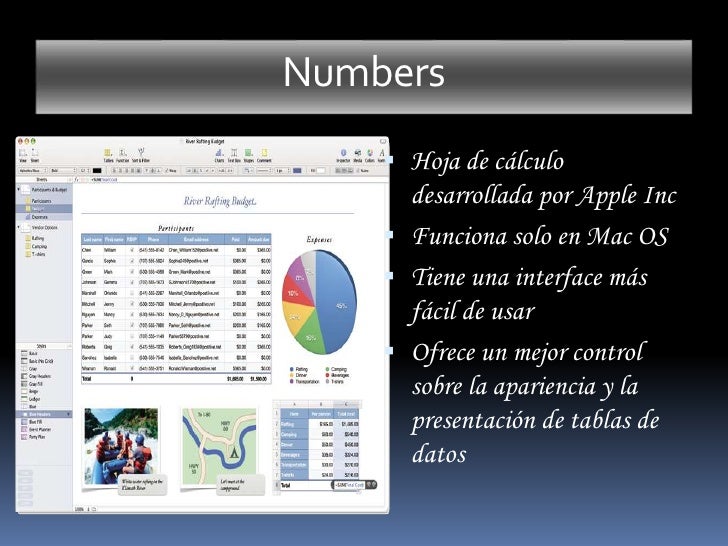The image size is (728, 546).
Task: Select Participants table in sheets list
Action: click(38, 201)
